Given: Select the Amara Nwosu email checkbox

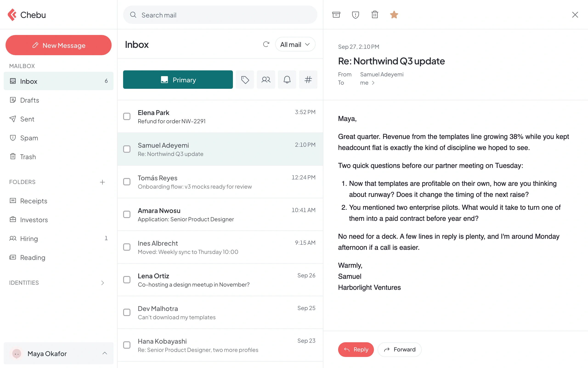Looking at the screenshot, I should point(127,214).
